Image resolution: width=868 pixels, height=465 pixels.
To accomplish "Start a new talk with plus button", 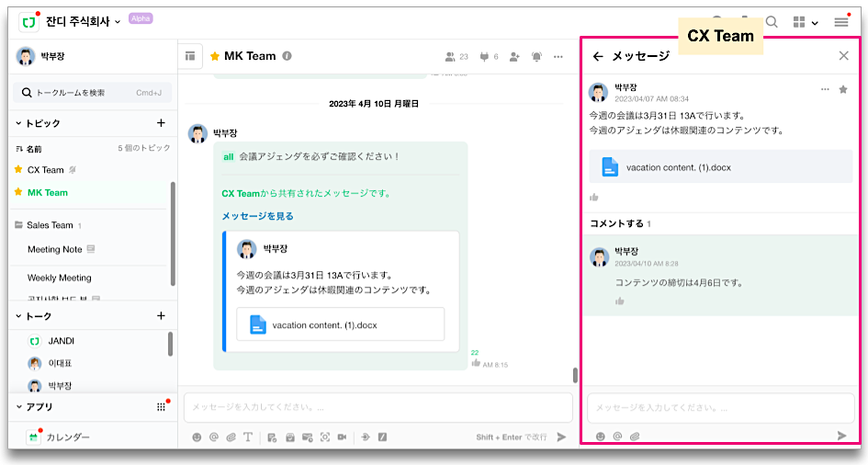I will 161,315.
